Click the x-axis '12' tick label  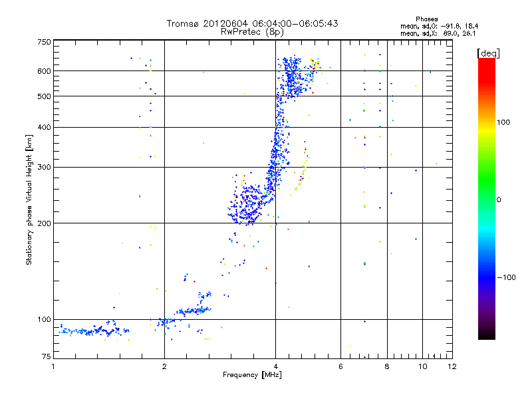(452, 366)
